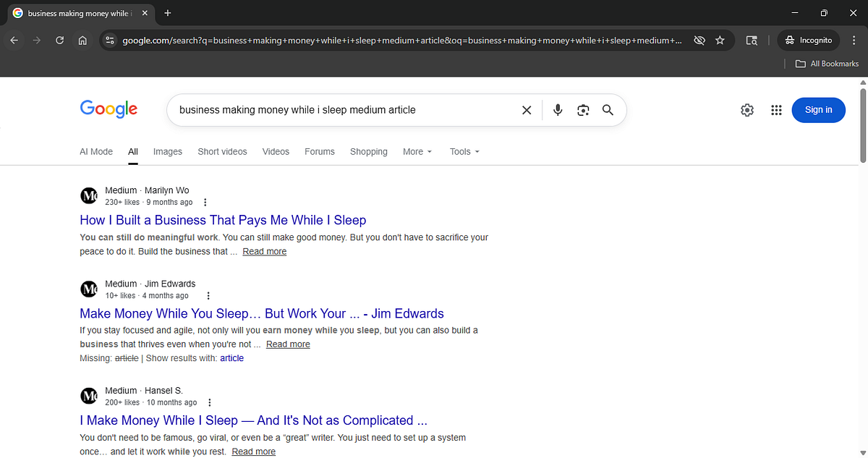Viewport: 868px width, 458px height.
Task: Open options menu for Marilyn Wo result
Action: (205, 203)
